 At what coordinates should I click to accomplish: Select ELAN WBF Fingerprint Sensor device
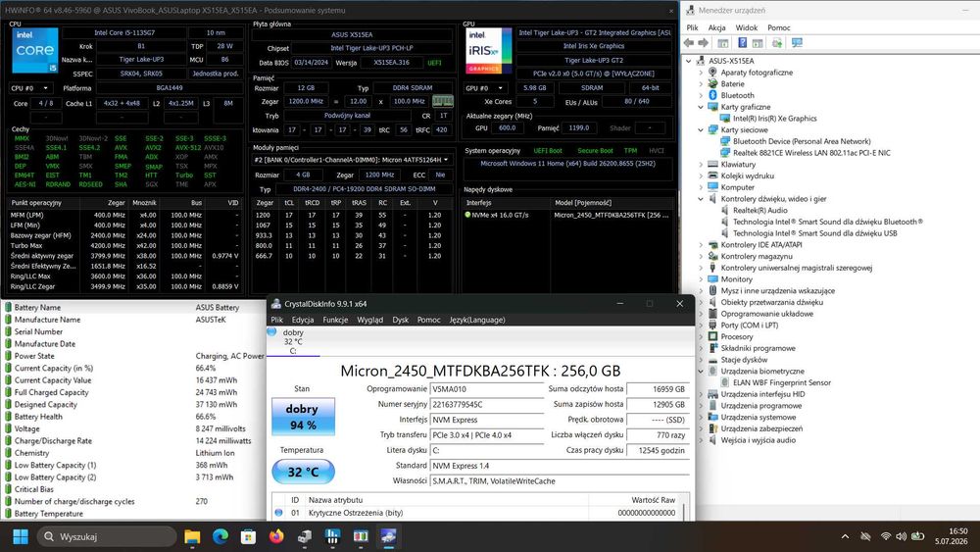[x=782, y=382]
